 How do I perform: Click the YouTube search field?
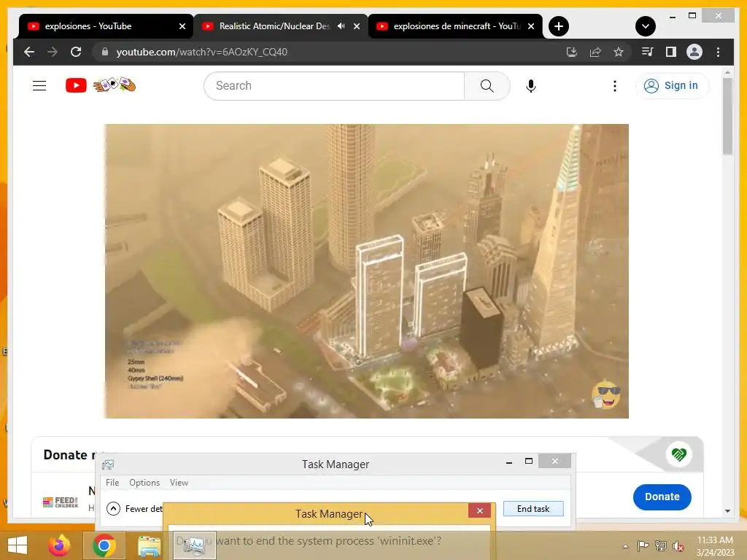click(334, 86)
